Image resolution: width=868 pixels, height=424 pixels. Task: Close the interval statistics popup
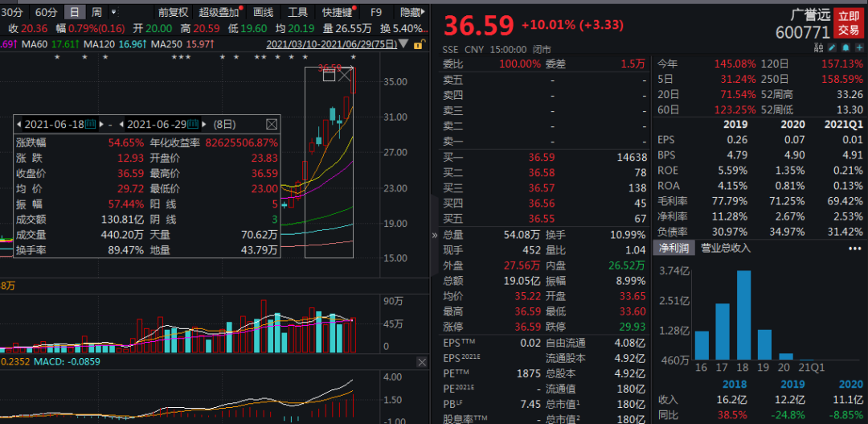(272, 124)
